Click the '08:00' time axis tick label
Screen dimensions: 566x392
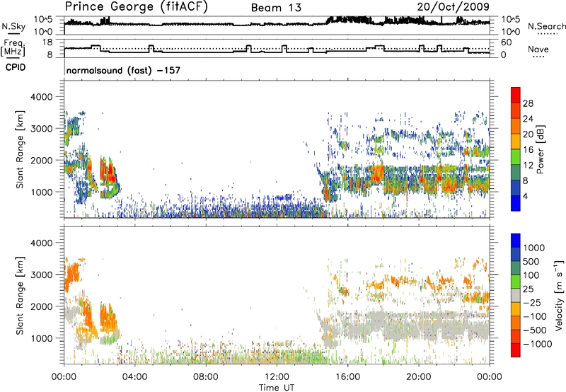[x=206, y=377]
